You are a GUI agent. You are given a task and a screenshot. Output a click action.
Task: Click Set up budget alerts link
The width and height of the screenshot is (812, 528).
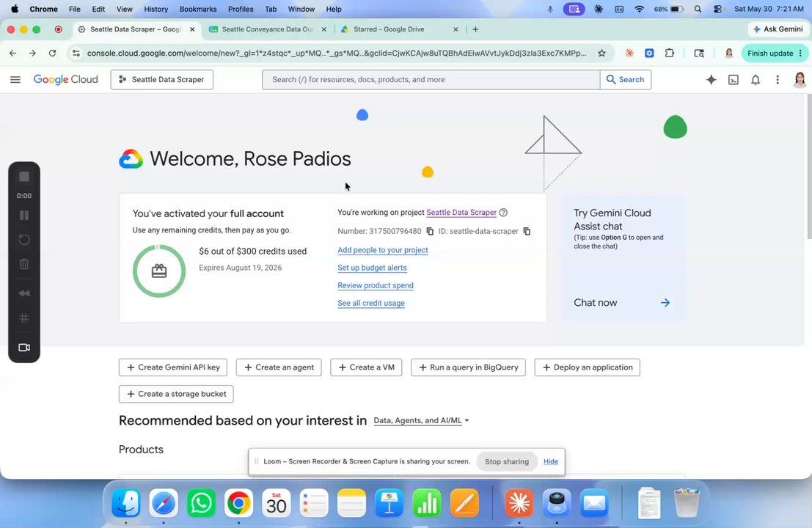pyautogui.click(x=372, y=268)
